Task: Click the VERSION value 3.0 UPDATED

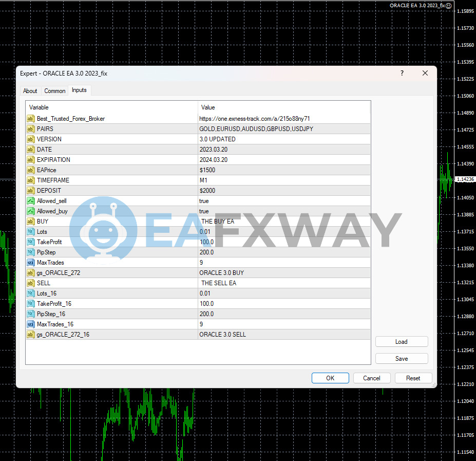Action: (x=217, y=139)
